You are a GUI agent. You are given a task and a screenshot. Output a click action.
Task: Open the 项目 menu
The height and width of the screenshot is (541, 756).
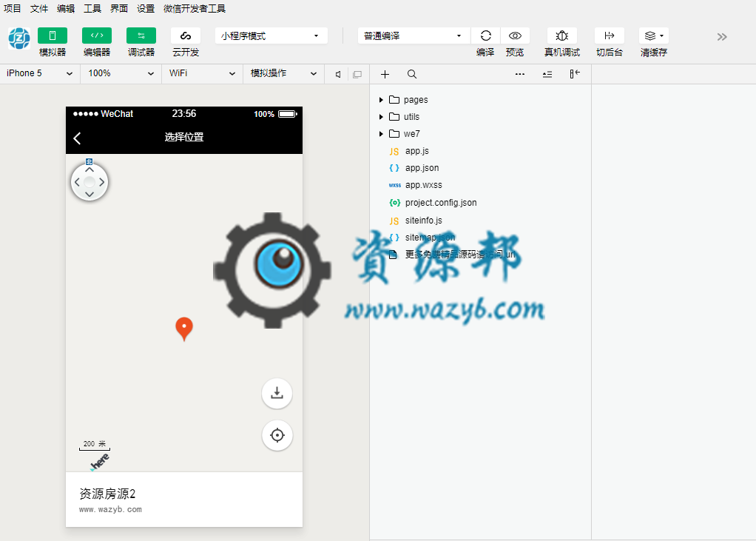click(13, 9)
